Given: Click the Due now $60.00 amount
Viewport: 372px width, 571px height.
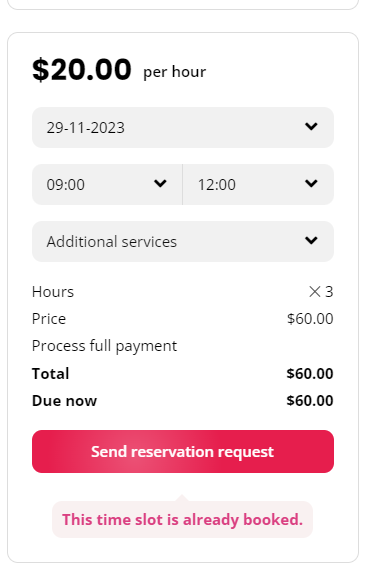Looking at the screenshot, I should 310,401.
